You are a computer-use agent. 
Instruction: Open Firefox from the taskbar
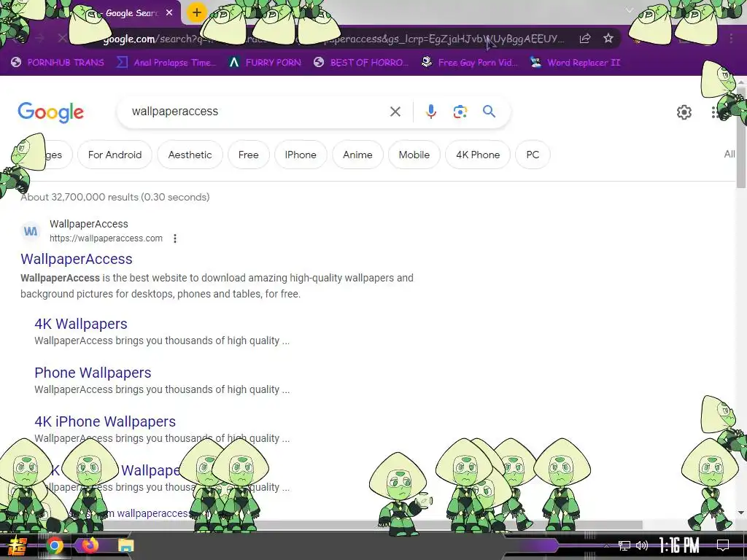click(x=90, y=545)
